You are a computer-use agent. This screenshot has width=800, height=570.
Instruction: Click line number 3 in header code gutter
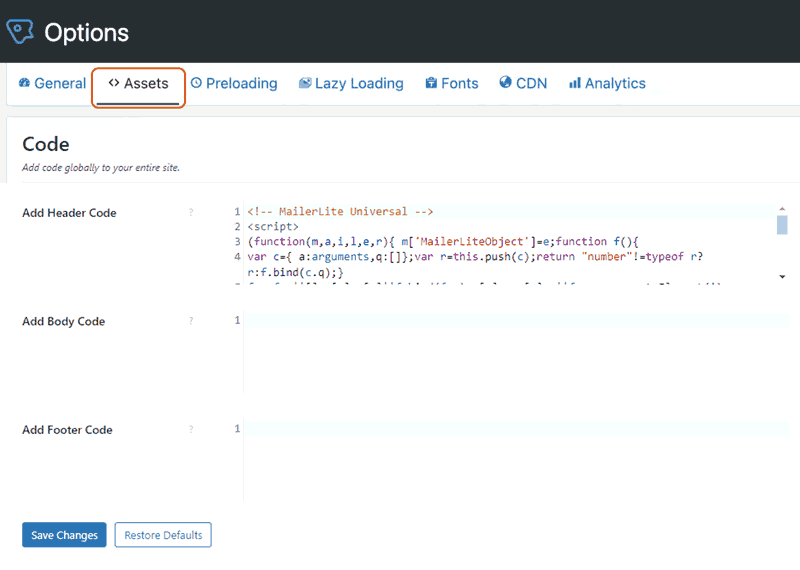pyautogui.click(x=237, y=242)
